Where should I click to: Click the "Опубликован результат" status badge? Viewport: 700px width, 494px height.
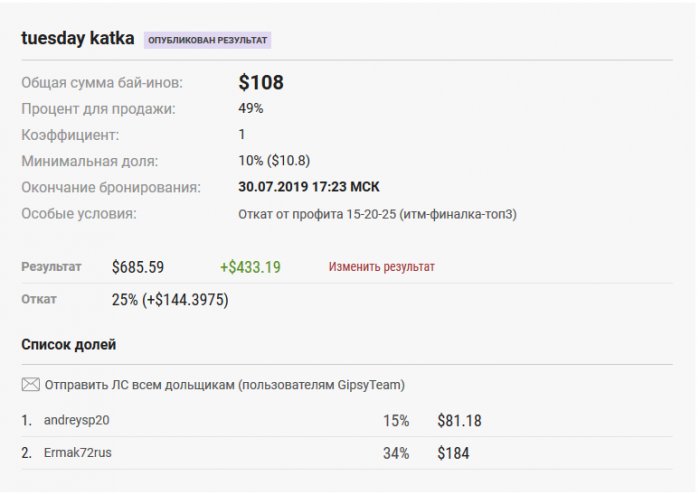208,40
